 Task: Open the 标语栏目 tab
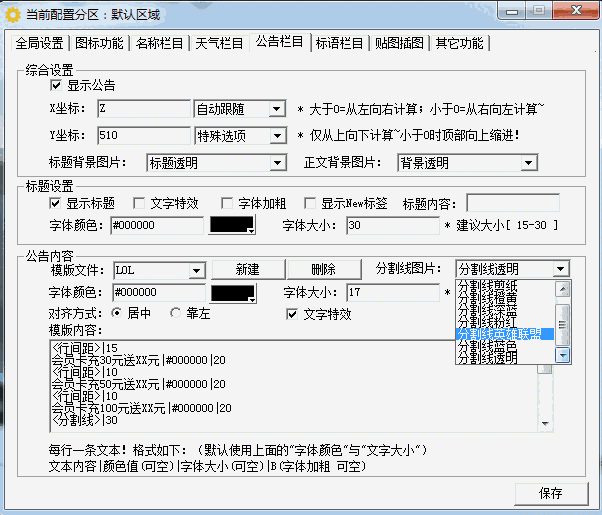[x=339, y=43]
